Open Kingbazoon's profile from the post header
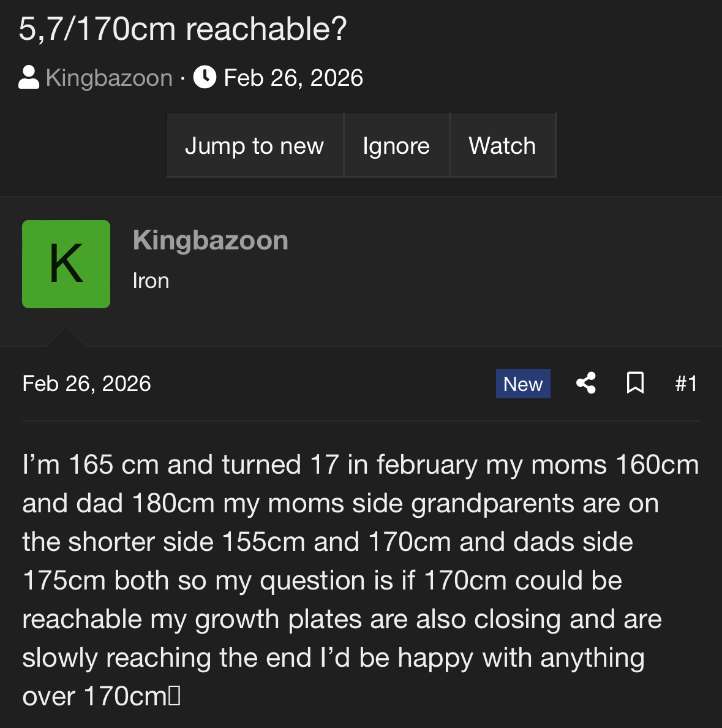Image resolution: width=722 pixels, height=728 pixels. [210, 240]
